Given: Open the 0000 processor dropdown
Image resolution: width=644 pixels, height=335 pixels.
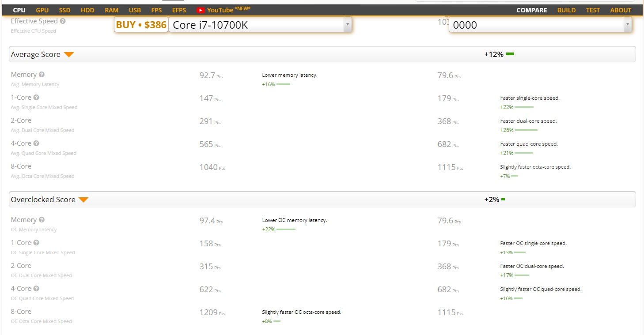Looking at the screenshot, I should (x=540, y=25).
